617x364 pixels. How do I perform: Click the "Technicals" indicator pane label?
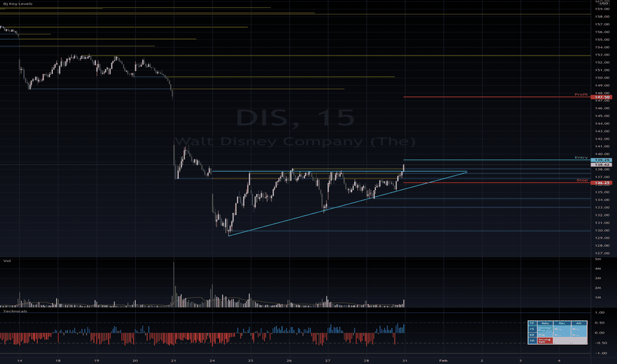pyautogui.click(x=15, y=311)
